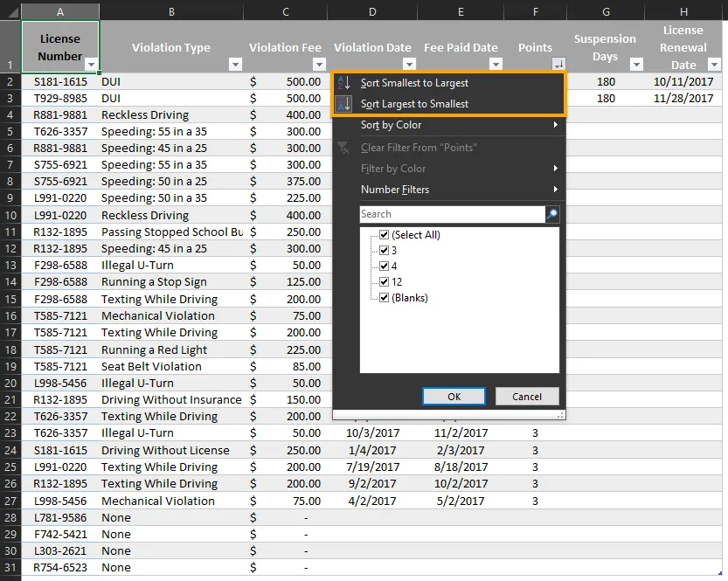Click the Points column sorted filter button
Image resolution: width=728 pixels, height=581 pixels.
559,64
